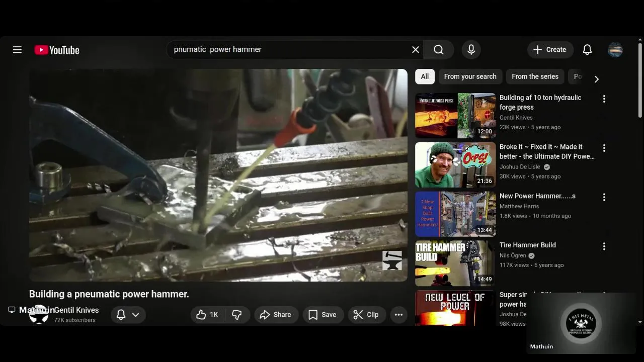Open options for 'New Power Hammer' video

[x=604, y=198]
